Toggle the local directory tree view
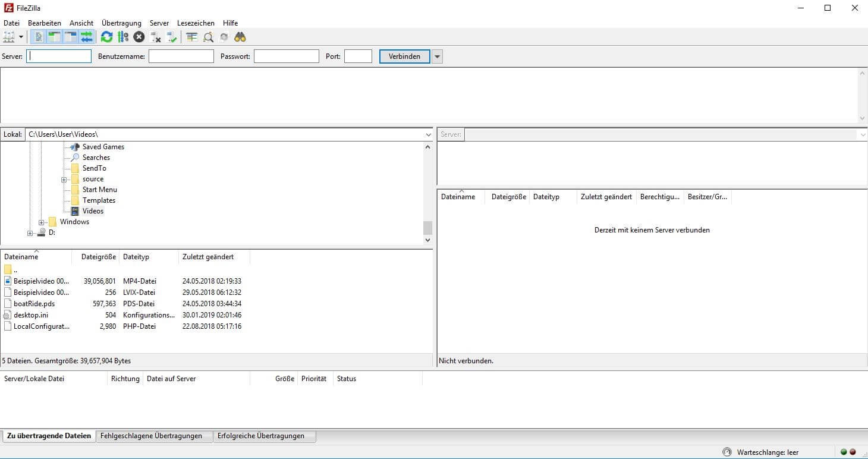Image resolution: width=868 pixels, height=459 pixels. (x=55, y=37)
